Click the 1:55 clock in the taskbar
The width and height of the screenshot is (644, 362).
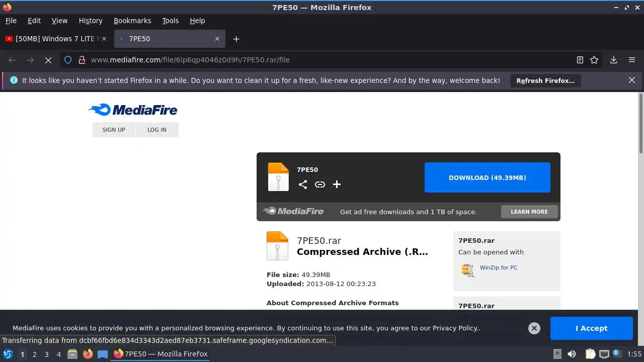click(x=634, y=354)
